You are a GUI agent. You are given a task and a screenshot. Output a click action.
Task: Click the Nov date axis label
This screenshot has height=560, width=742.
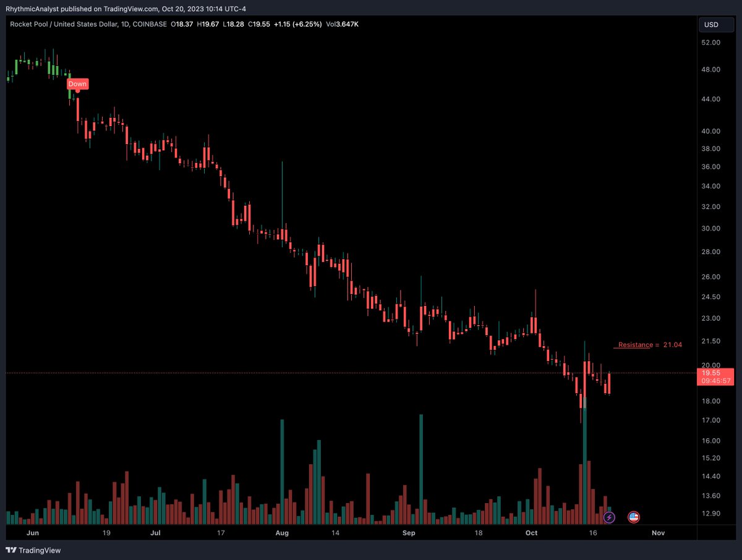point(658,532)
